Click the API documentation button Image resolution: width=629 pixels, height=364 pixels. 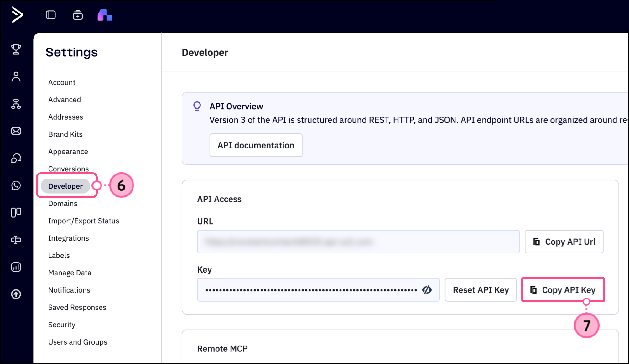point(256,145)
